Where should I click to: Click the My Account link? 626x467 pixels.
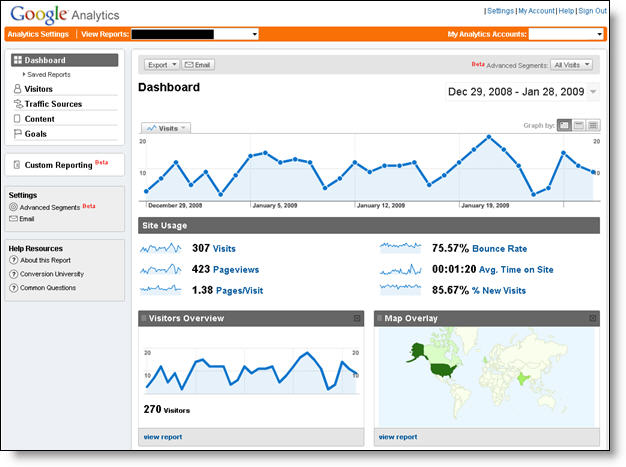click(x=536, y=11)
